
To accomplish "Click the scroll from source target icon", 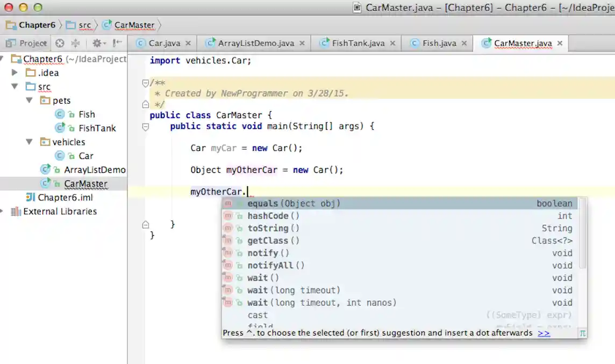I will tap(60, 43).
